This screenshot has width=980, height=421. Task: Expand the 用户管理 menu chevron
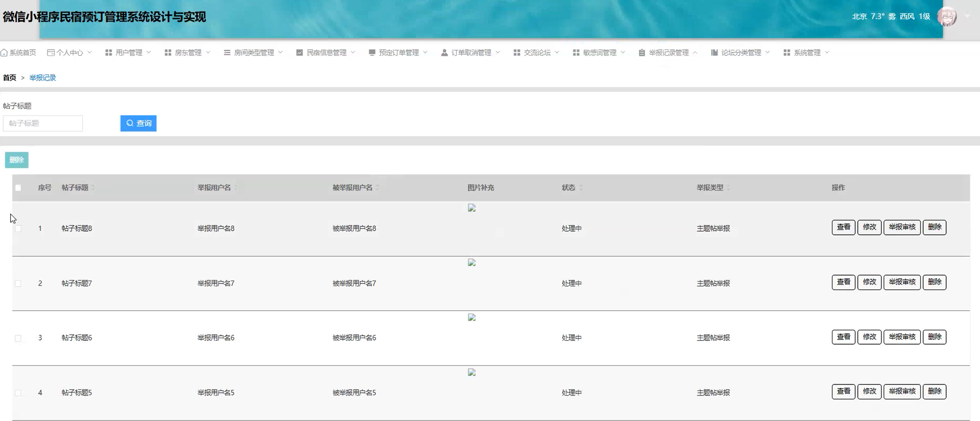(x=149, y=52)
